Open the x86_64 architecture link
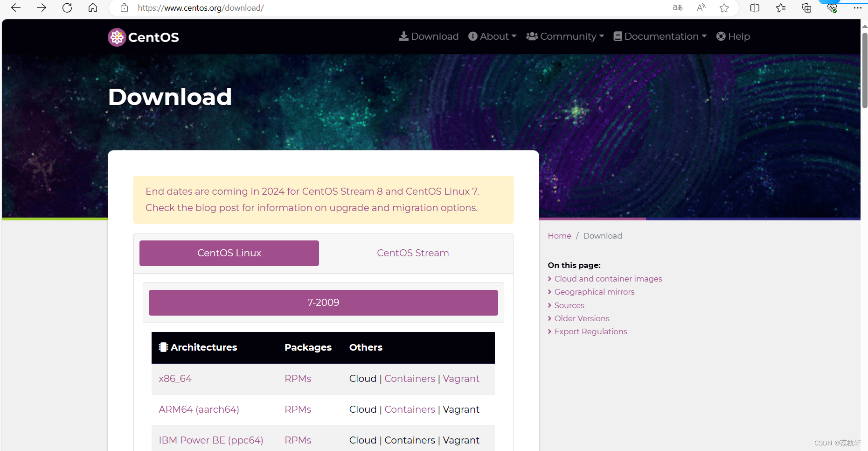This screenshot has height=451, width=868. pyautogui.click(x=175, y=379)
